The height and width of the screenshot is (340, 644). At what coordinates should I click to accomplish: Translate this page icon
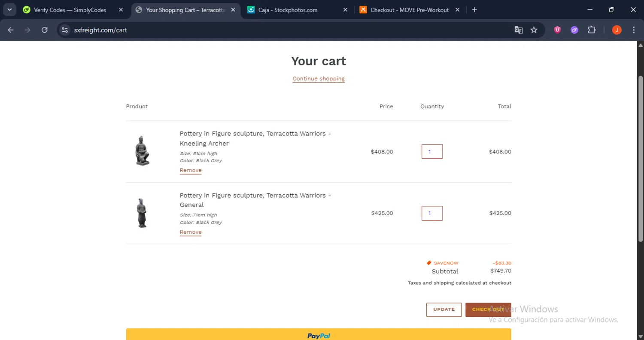[519, 30]
